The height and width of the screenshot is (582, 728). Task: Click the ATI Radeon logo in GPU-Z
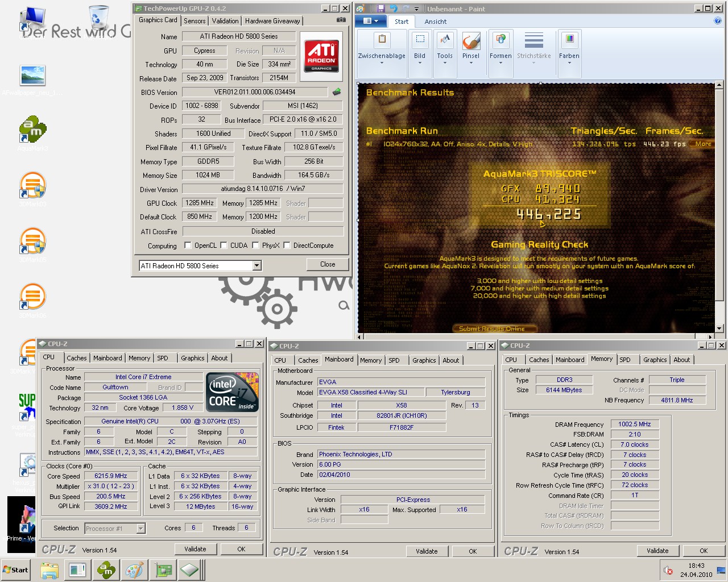coord(321,56)
